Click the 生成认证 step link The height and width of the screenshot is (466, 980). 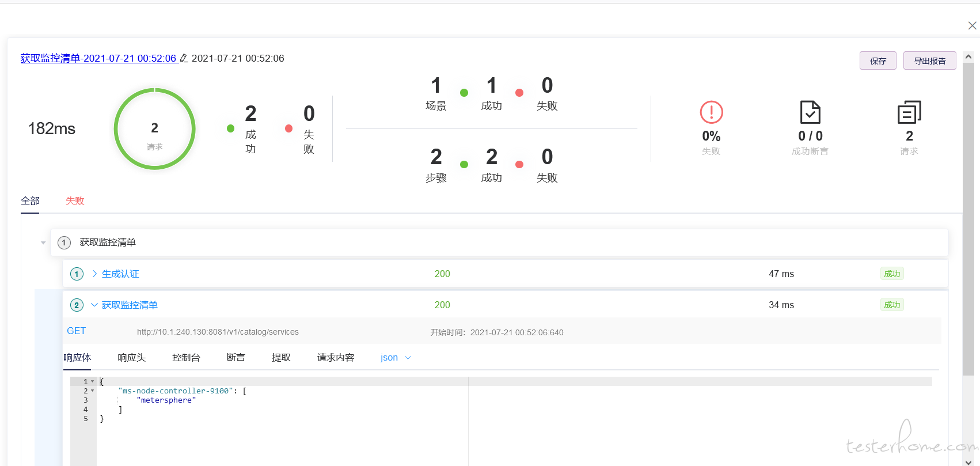click(x=120, y=274)
